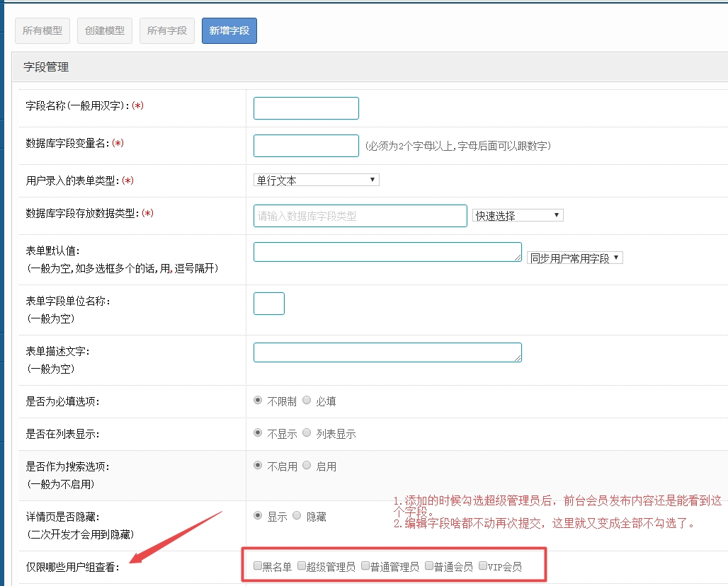Enable the VIP会员 checkbox
728x586 pixels.
[x=483, y=565]
